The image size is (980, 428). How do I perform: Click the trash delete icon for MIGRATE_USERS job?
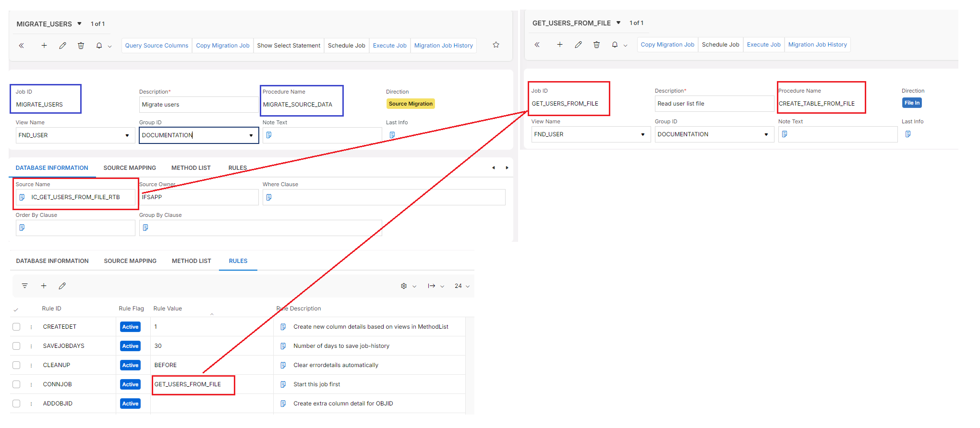click(x=81, y=46)
